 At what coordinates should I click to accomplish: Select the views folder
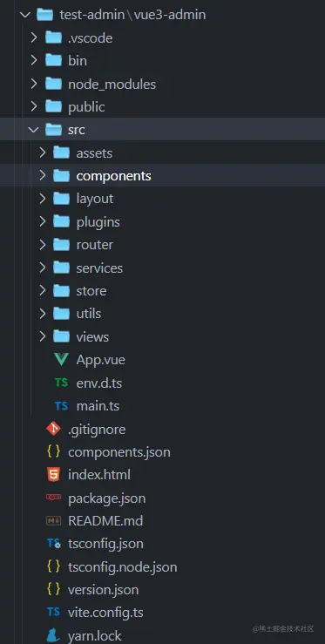point(92,336)
